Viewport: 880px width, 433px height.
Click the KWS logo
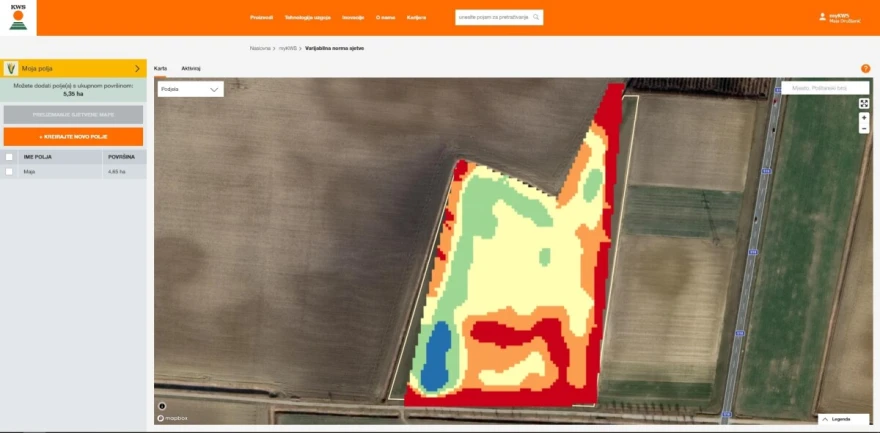pos(18,17)
